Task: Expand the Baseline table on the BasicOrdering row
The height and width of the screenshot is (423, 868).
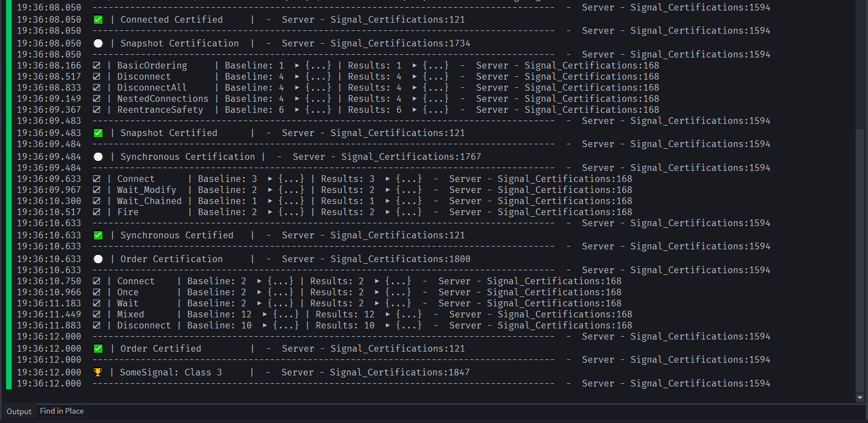Action: (x=297, y=65)
